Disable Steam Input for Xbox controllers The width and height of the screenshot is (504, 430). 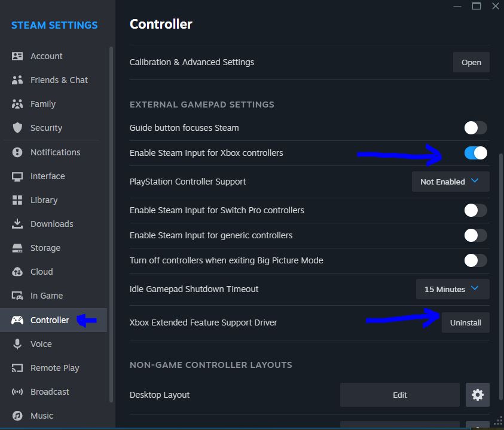(475, 153)
